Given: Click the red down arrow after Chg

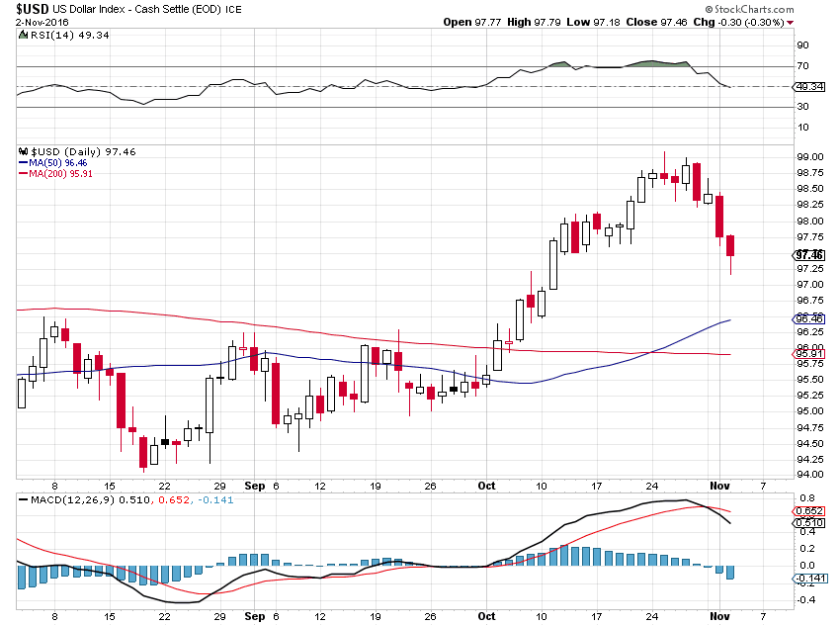Looking at the screenshot, I should click(791, 23).
